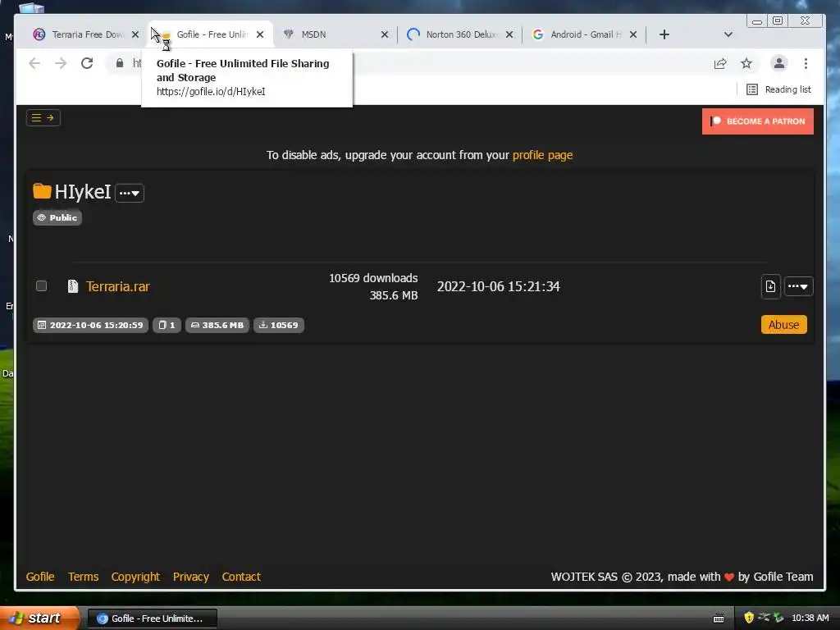Toggle the Gofile sidebar menu button
This screenshot has width=840, height=630.
pos(43,118)
